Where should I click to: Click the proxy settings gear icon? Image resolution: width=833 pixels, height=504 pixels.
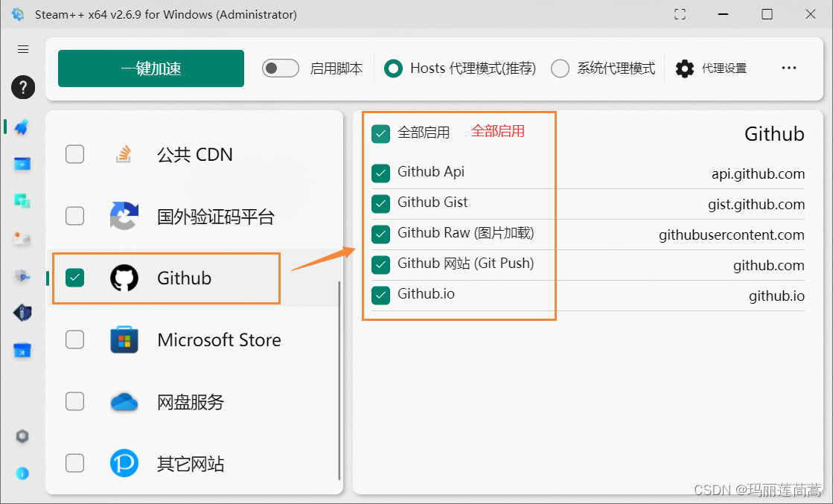pyautogui.click(x=685, y=68)
